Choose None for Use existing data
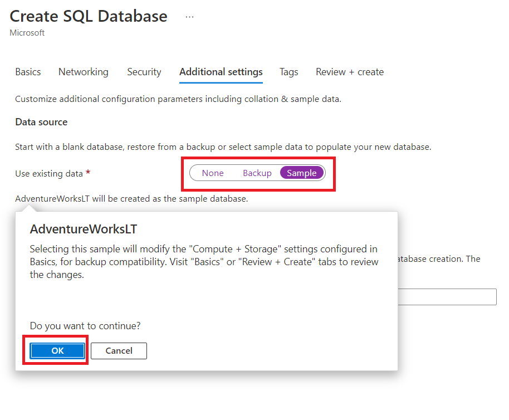The width and height of the screenshot is (509, 420). tap(213, 173)
